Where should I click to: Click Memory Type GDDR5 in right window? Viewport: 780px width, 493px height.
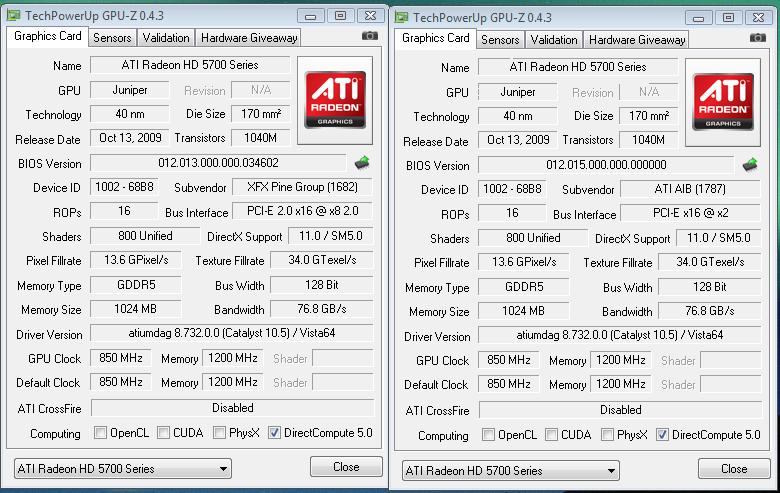click(x=523, y=287)
